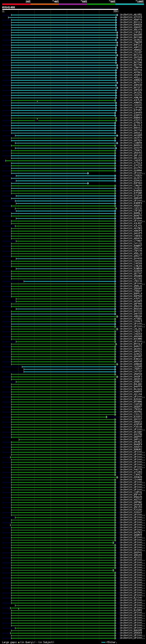Click the orange ~40% identity legend segment

45,4
